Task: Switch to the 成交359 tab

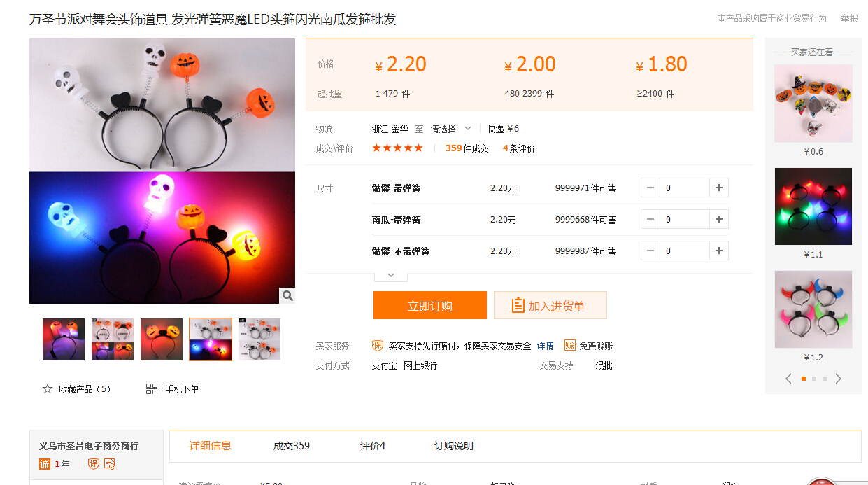Action: tap(291, 446)
